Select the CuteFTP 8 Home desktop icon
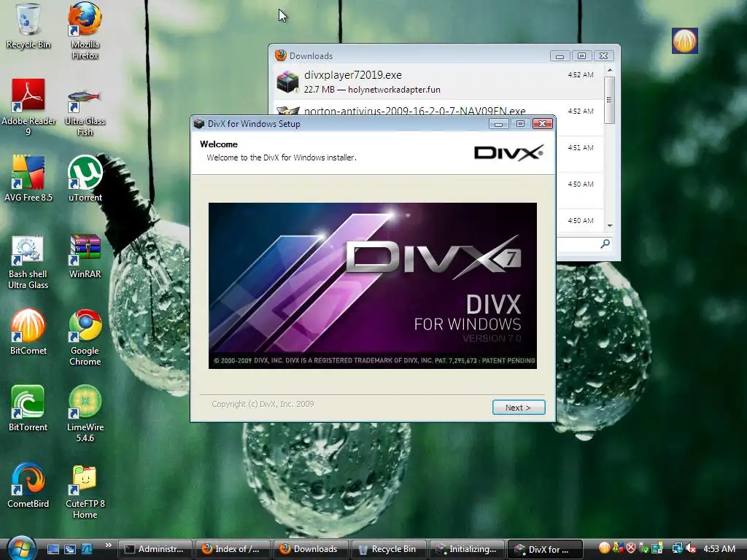The width and height of the screenshot is (747, 560). coord(85,492)
